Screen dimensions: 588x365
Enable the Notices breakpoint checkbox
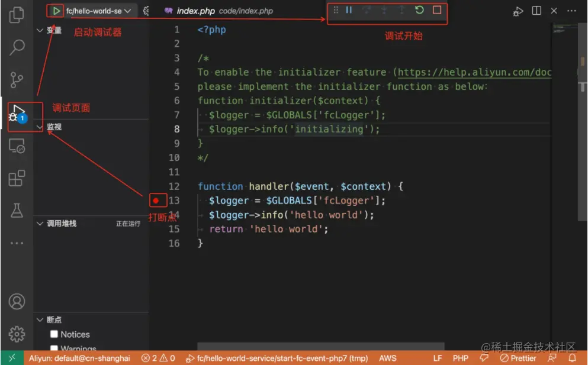(54, 334)
